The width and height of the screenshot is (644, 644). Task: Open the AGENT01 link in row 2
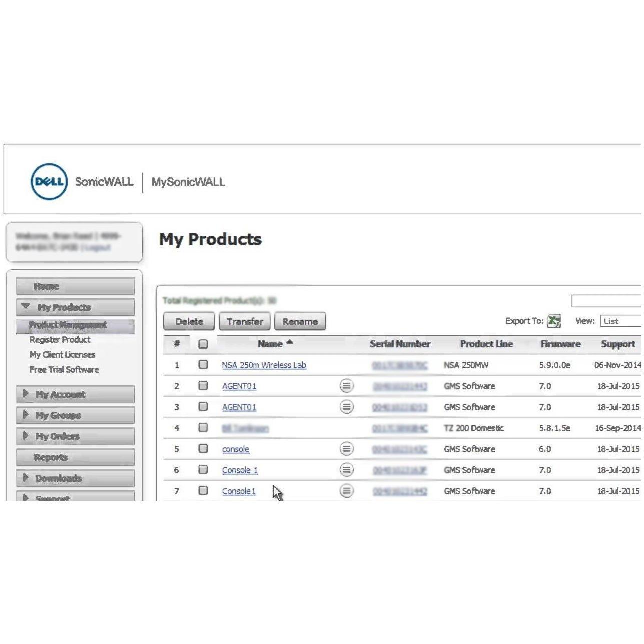[x=239, y=386]
